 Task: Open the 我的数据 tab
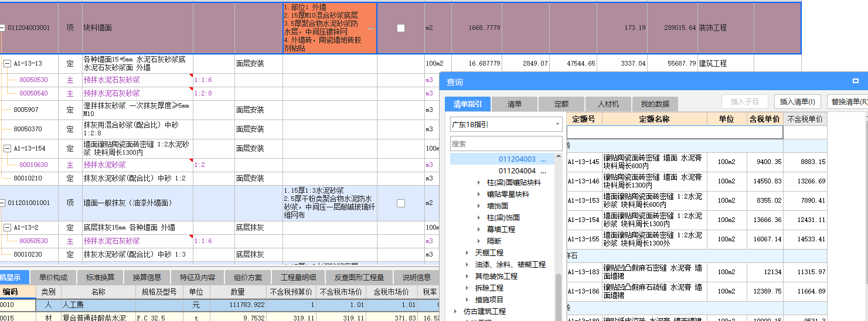point(655,104)
